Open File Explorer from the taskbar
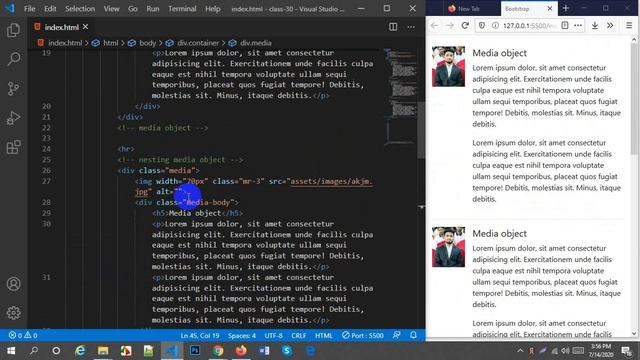This screenshot has height=360, width=640. 103,351
